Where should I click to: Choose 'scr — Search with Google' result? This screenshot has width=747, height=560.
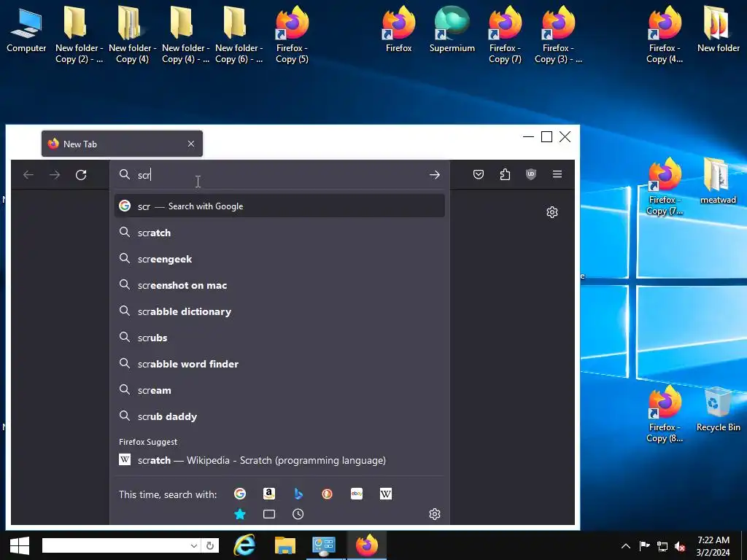click(x=279, y=206)
